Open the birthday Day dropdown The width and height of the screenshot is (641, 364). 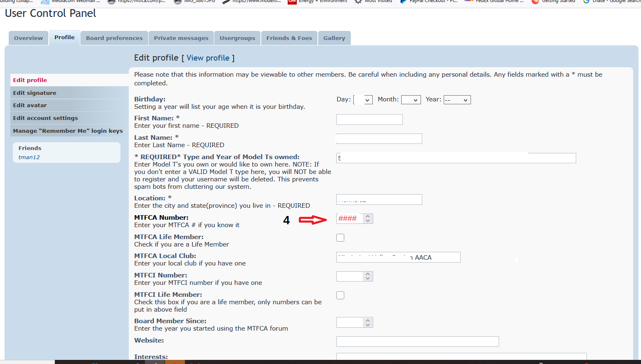click(x=363, y=100)
